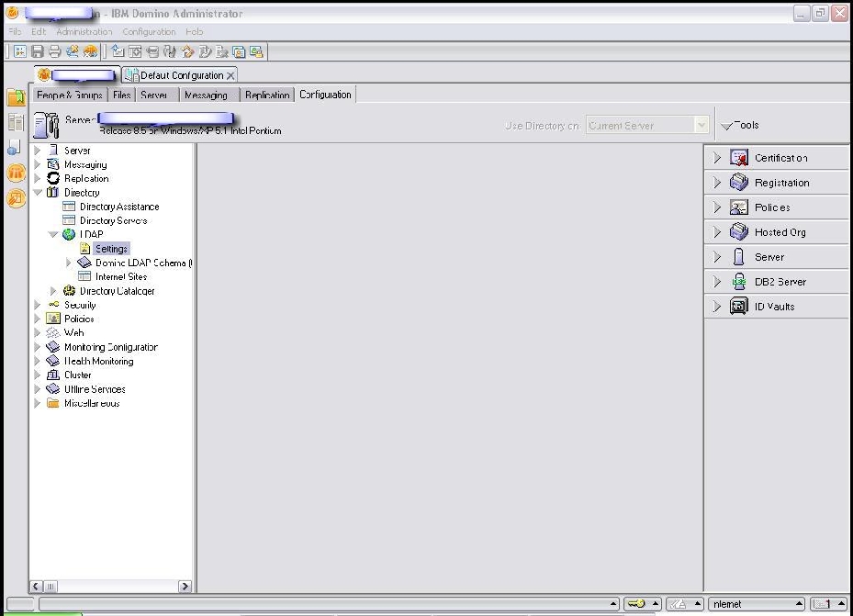The image size is (853, 616).
Task: Select Settings under LDAP
Action: (x=111, y=249)
